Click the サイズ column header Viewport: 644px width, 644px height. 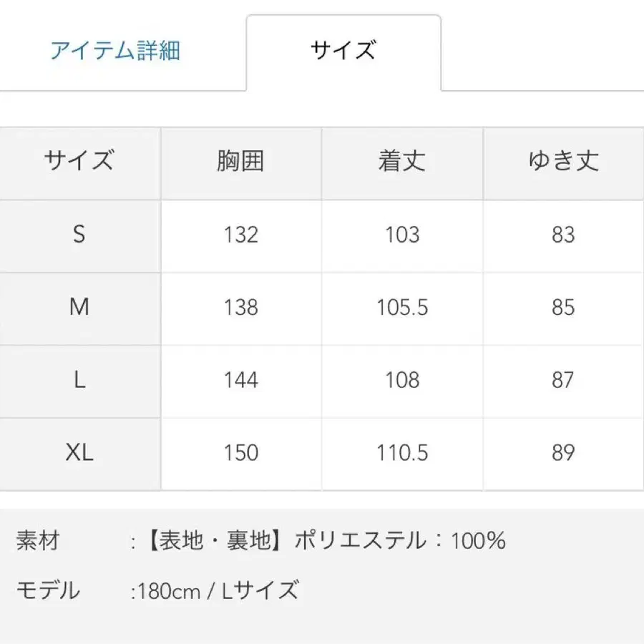[79, 162]
